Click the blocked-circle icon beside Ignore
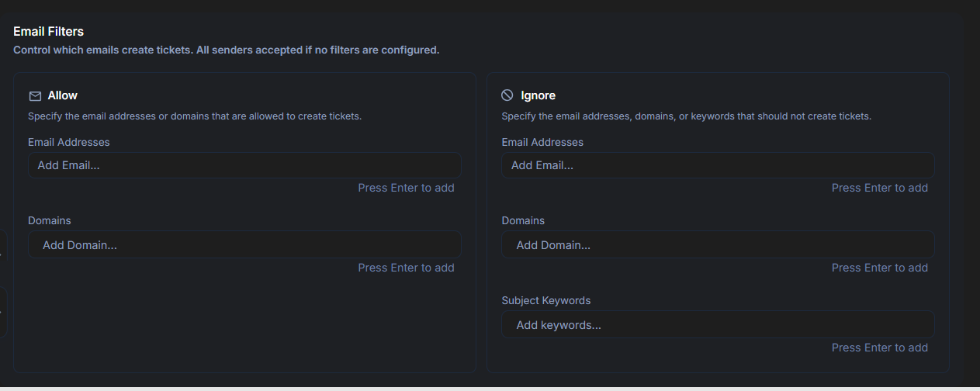 point(507,95)
